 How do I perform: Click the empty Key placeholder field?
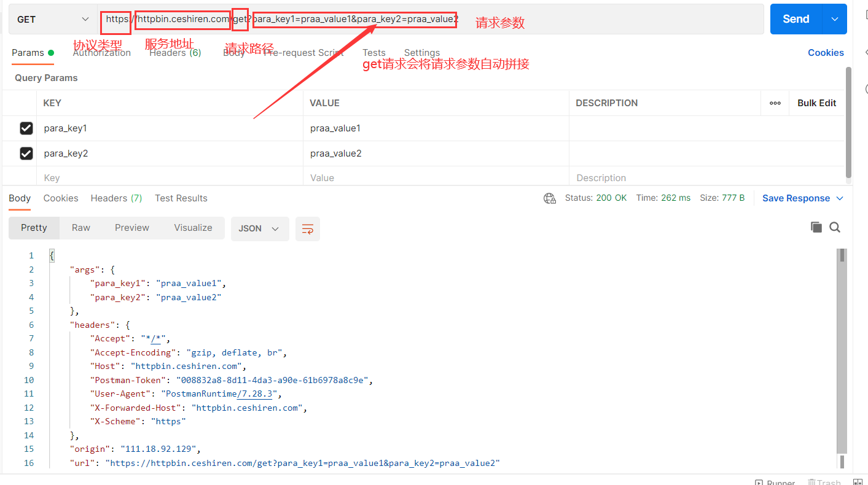point(170,178)
